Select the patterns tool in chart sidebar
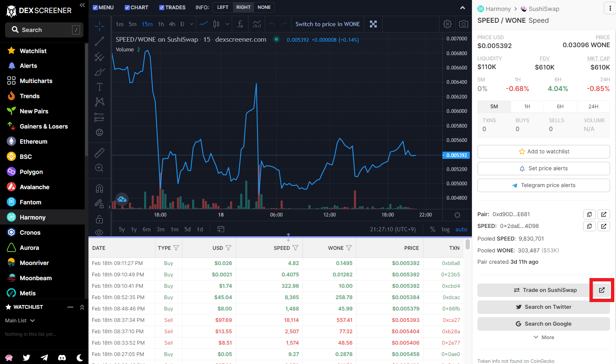The image size is (616, 364). coord(99,102)
